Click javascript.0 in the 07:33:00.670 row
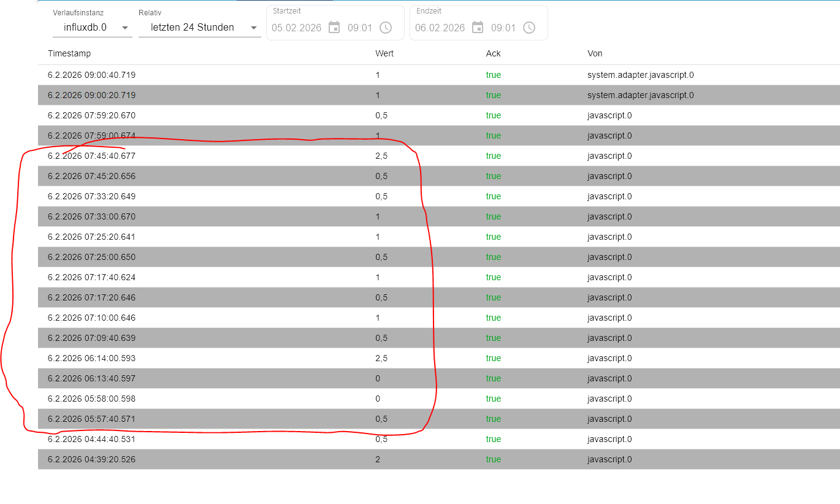Image resolution: width=840 pixels, height=504 pixels. pyautogui.click(x=609, y=216)
